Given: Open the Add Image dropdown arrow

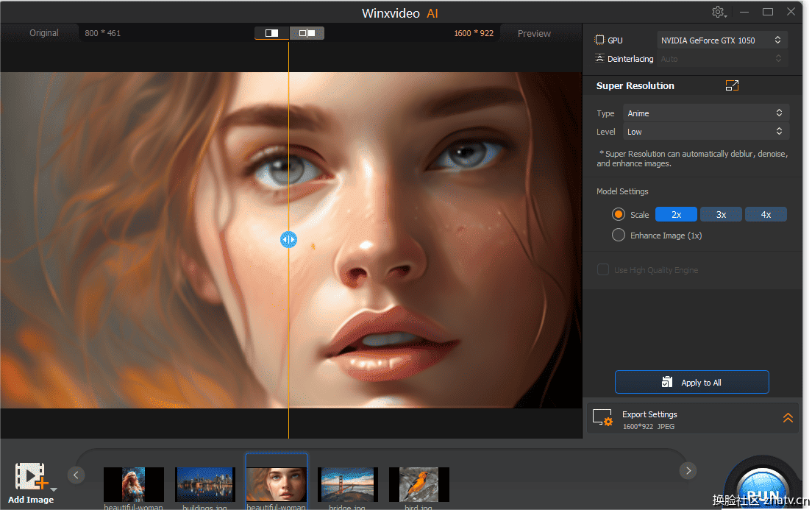Looking at the screenshot, I should 54,489.
